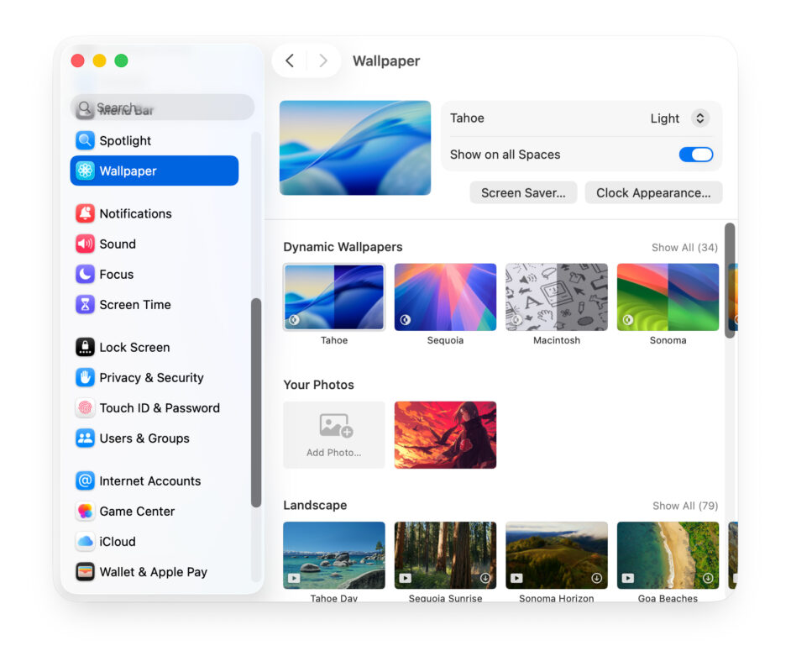Show all 34 Dynamic Wallpapers
791x672 pixels.
coord(684,247)
